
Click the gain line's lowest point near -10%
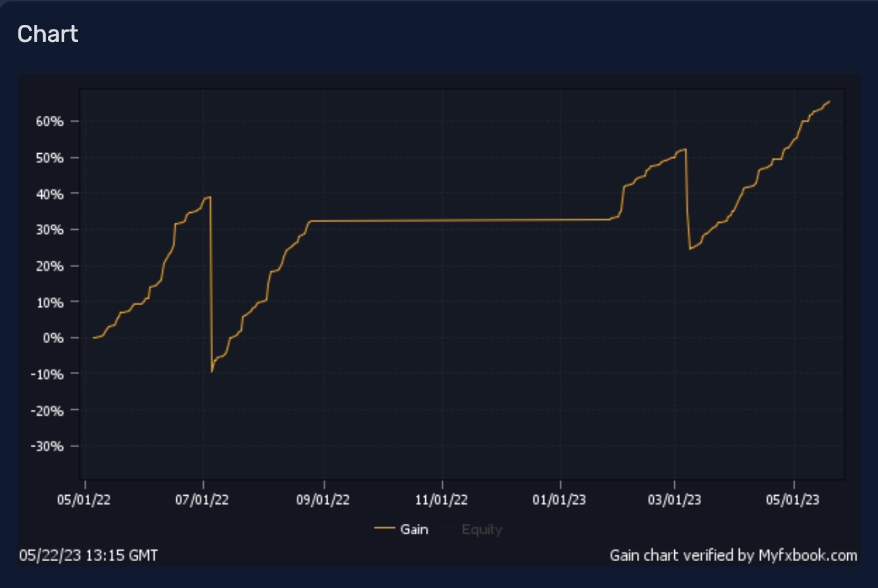tap(212, 371)
